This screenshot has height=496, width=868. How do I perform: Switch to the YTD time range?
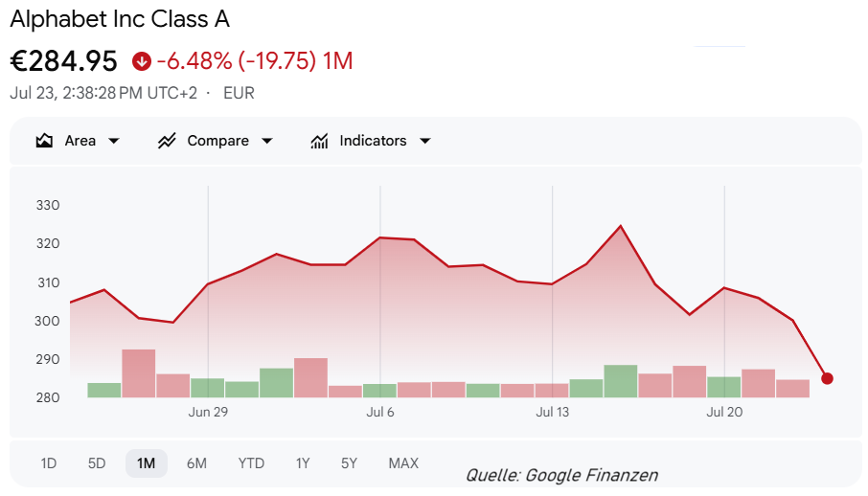(x=251, y=463)
